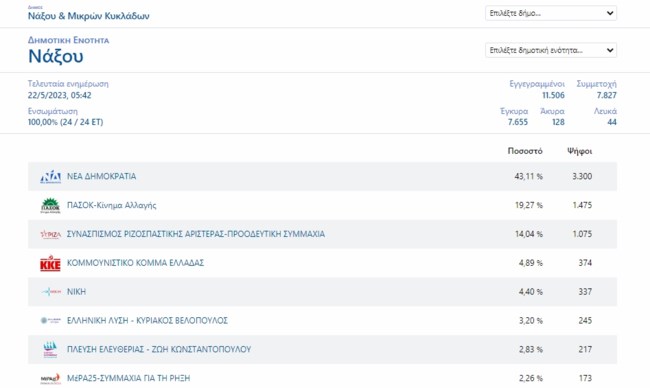Open the Επιλέξτε δήμο dropdown

click(551, 13)
